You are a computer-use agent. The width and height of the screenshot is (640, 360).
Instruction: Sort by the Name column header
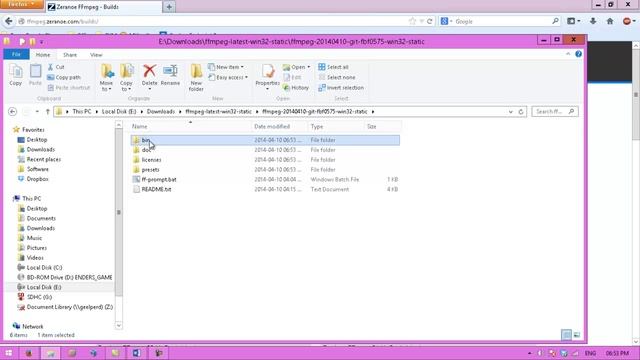tap(190, 127)
